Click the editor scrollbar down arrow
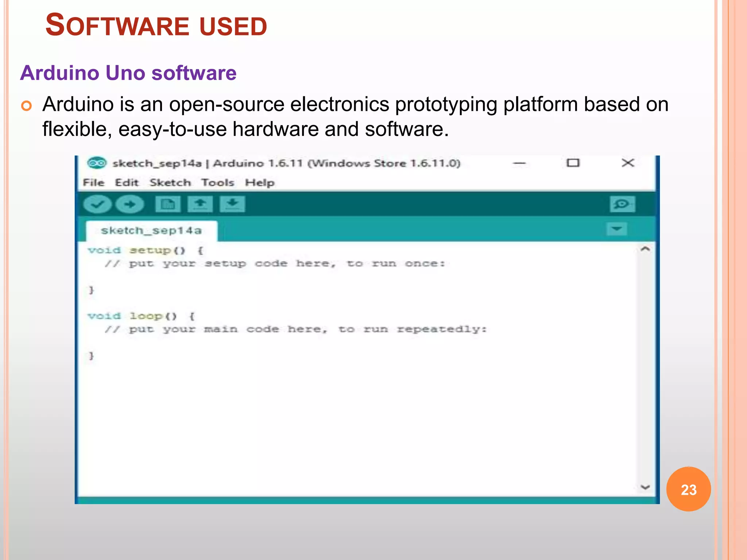The width and height of the screenshot is (747, 560). (x=645, y=487)
